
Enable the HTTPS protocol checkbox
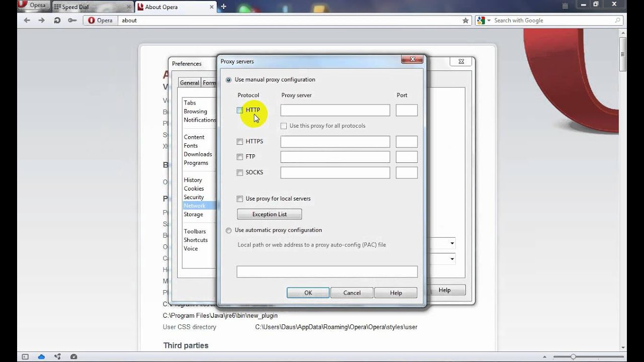(240, 142)
